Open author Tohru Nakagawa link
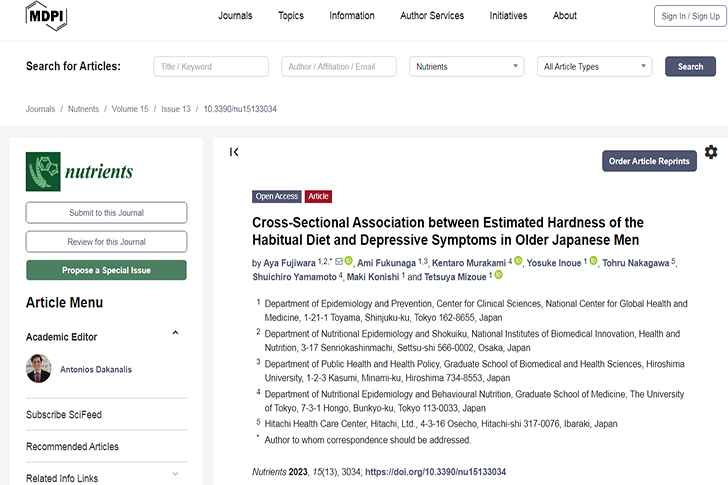Image resolution: width=728 pixels, height=485 pixels. pos(636,263)
